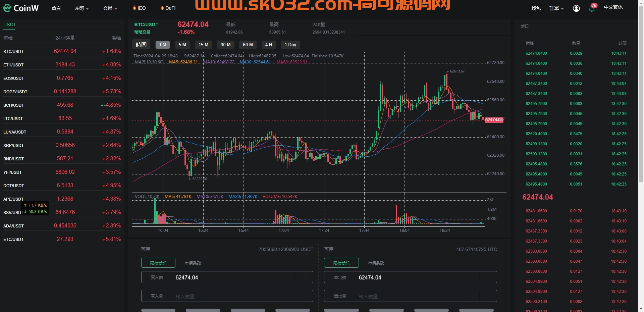The width and height of the screenshot is (644, 312).
Task: Select the XRP/USDT pair row
Action: 62,145
